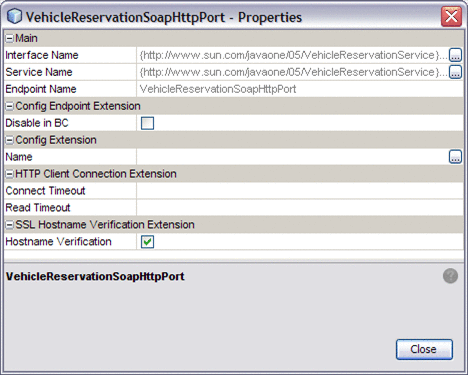Open the Interface Name editor ellipsis button

[x=455, y=55]
